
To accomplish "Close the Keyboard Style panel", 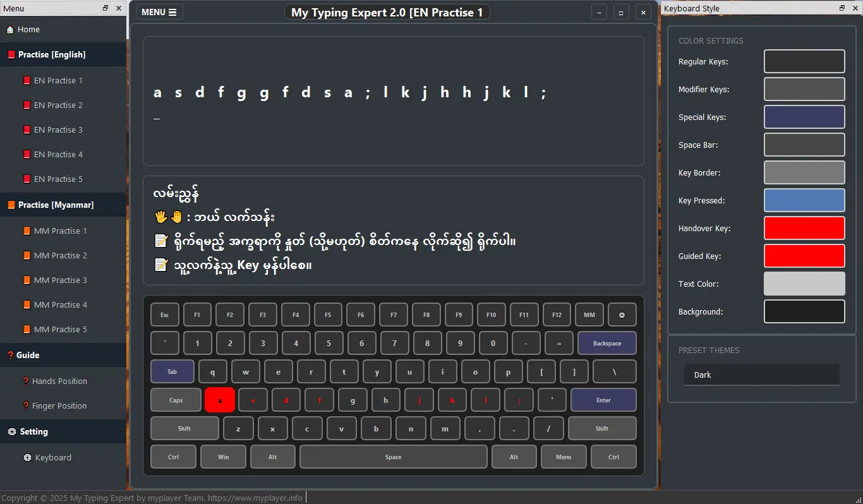I will pos(855,8).
